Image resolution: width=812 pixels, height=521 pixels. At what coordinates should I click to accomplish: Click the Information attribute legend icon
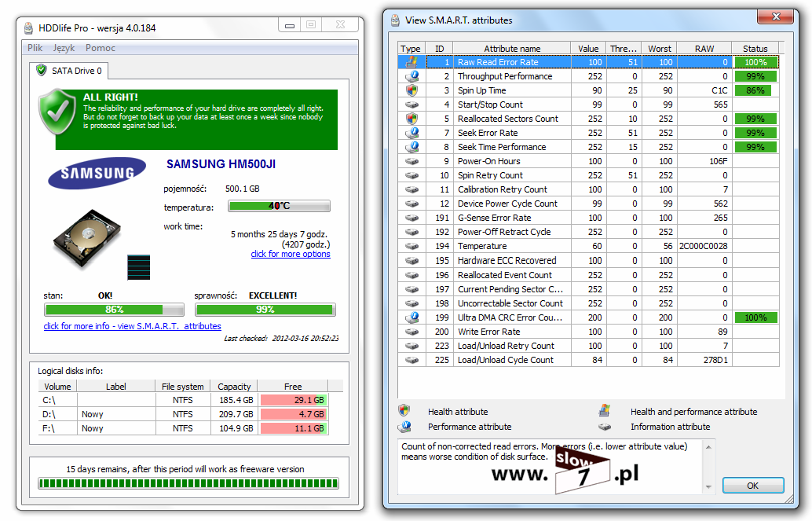605,427
